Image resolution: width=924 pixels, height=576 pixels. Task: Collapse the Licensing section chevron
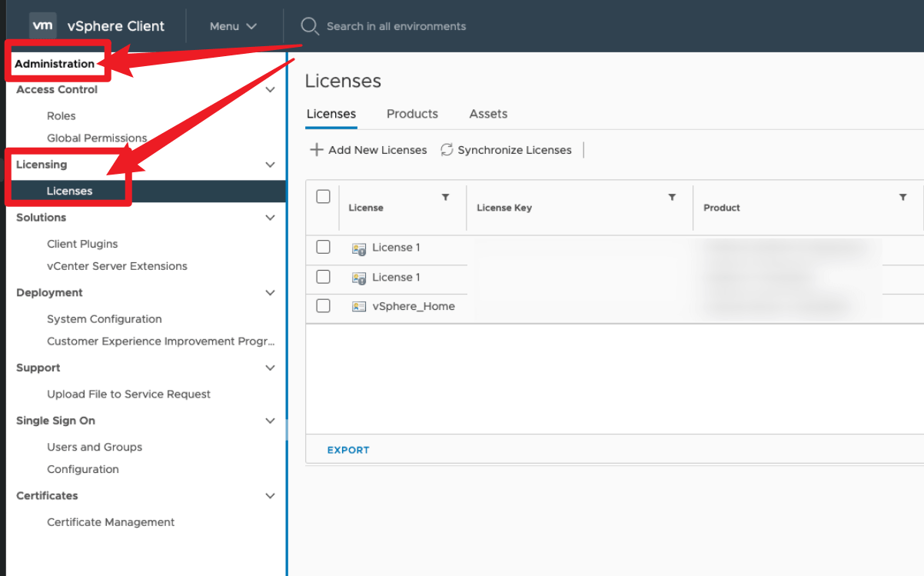270,165
